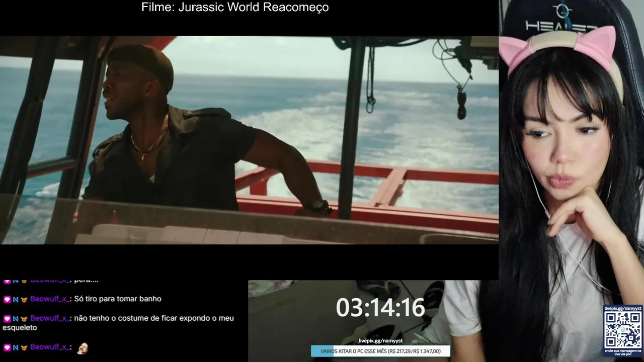The height and width of the screenshot is (362, 644).
Task: Click the livepix.gg/namyyst link above goal bar
Action: pyautogui.click(x=380, y=341)
